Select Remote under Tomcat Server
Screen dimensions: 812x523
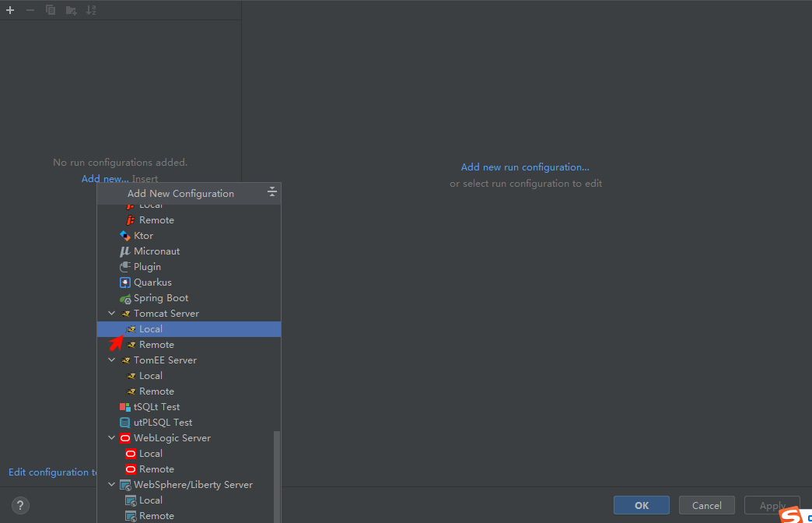pos(188,345)
